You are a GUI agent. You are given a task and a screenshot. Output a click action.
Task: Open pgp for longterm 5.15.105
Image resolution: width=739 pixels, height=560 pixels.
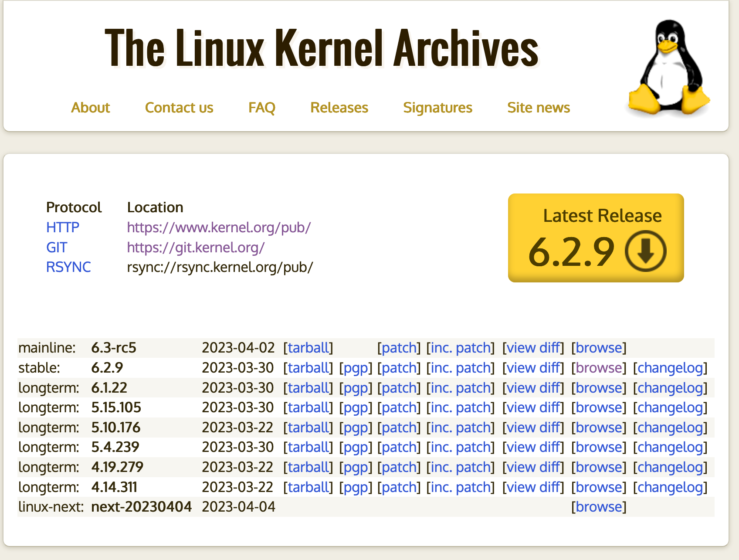point(356,407)
